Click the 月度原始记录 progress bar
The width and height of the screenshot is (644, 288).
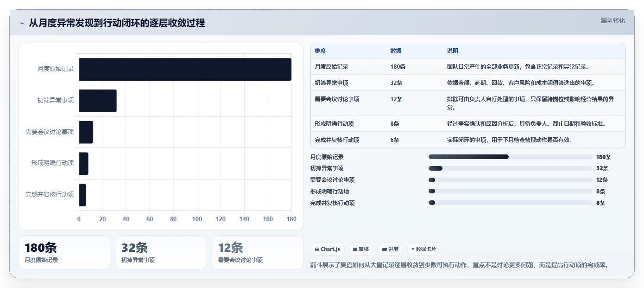point(511,157)
